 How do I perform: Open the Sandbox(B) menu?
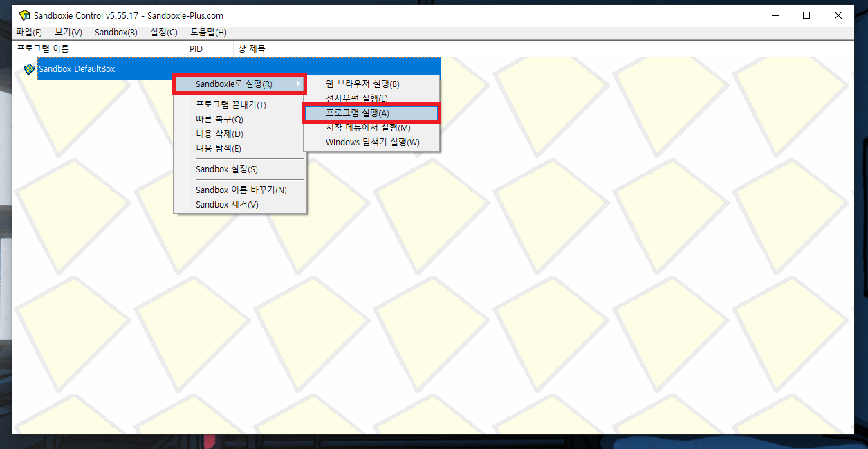[x=116, y=33]
